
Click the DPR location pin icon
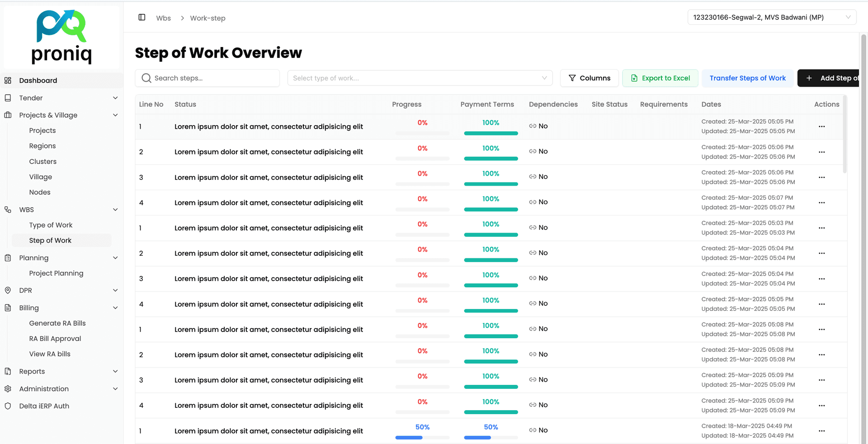tap(8, 290)
